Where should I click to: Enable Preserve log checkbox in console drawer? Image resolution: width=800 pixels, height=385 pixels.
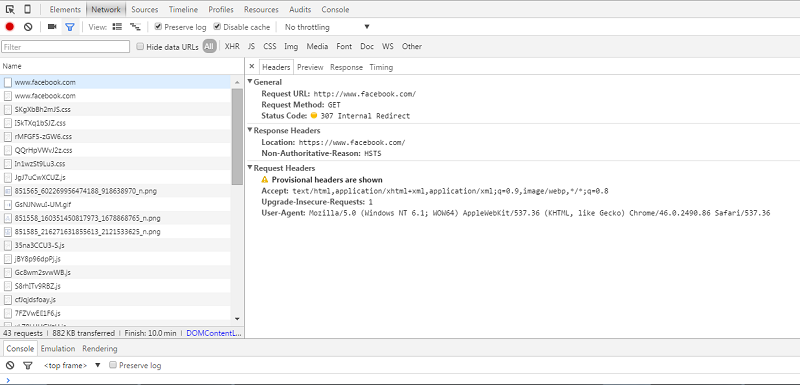(113, 365)
